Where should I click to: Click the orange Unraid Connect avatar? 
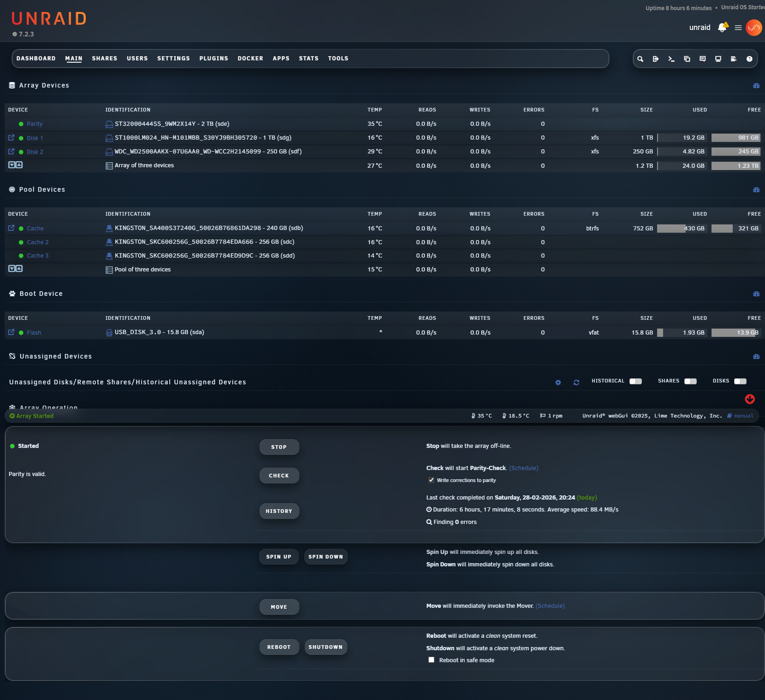point(754,28)
